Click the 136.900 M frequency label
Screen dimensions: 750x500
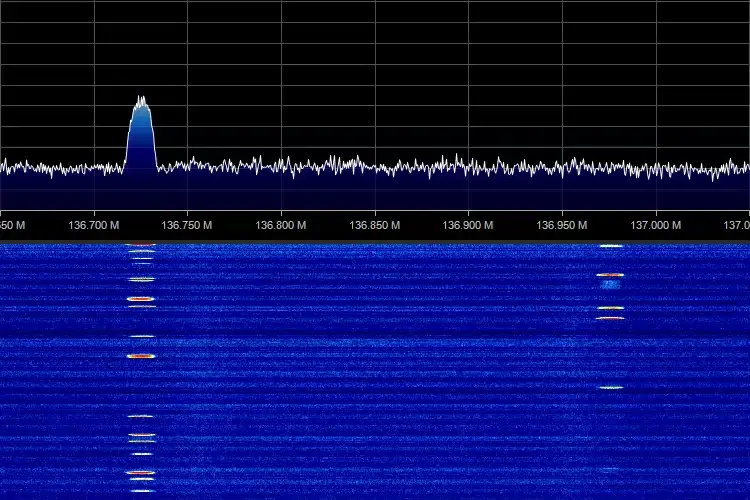pyautogui.click(x=468, y=225)
